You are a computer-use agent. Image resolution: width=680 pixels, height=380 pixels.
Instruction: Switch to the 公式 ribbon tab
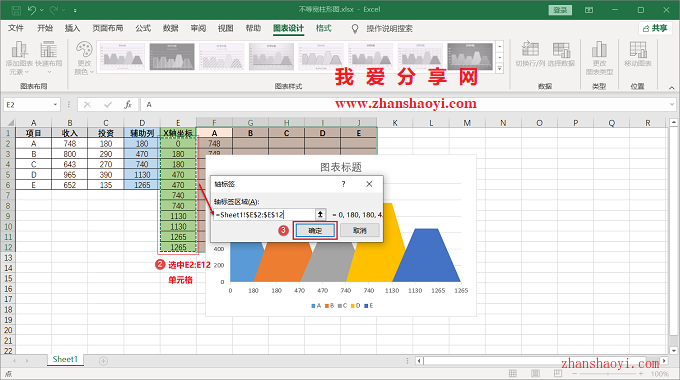143,28
